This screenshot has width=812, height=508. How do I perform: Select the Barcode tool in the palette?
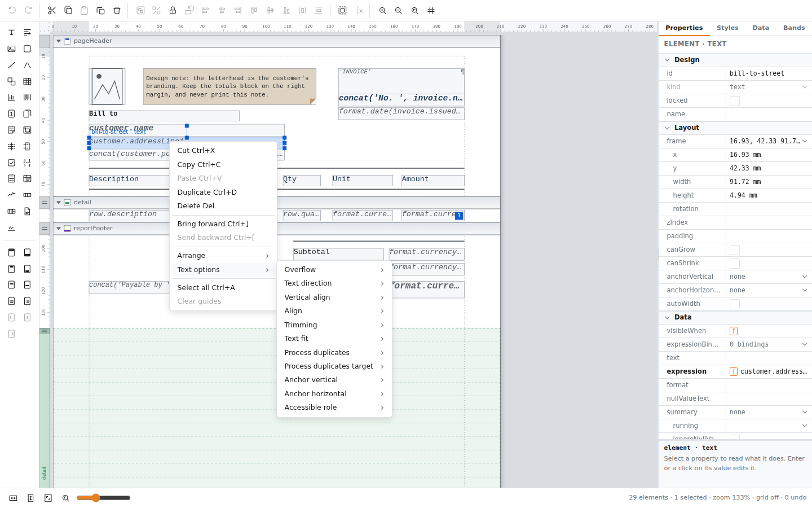(x=27, y=98)
